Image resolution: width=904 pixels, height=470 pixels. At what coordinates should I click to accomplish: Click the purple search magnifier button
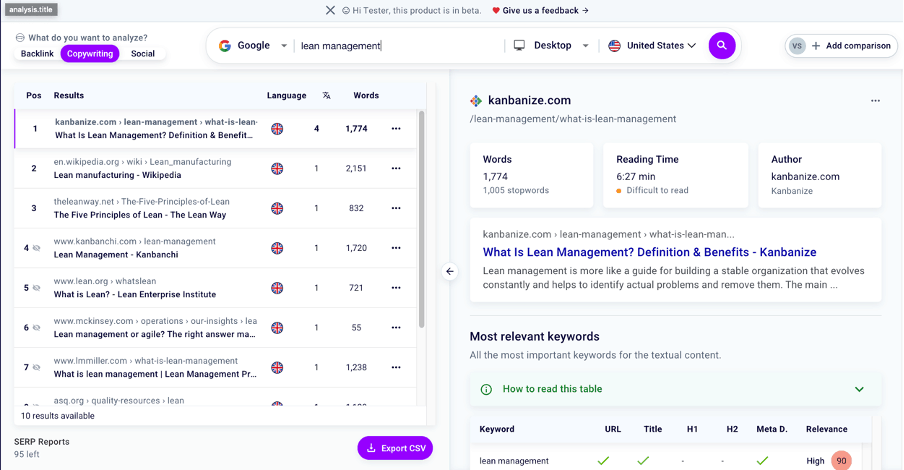[722, 46]
